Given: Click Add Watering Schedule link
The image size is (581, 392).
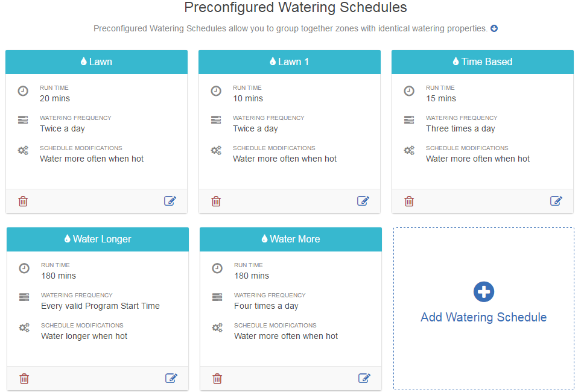Looking at the screenshot, I should [x=483, y=317].
